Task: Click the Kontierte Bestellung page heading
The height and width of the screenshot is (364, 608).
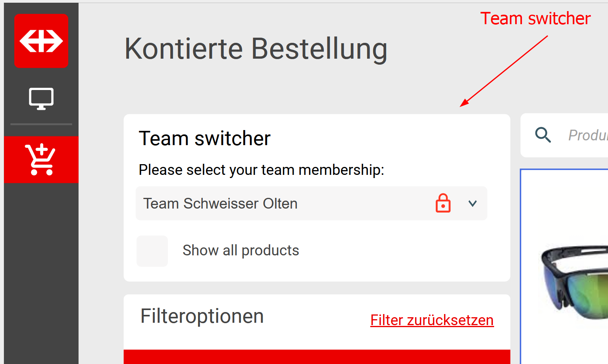Action: click(x=256, y=49)
